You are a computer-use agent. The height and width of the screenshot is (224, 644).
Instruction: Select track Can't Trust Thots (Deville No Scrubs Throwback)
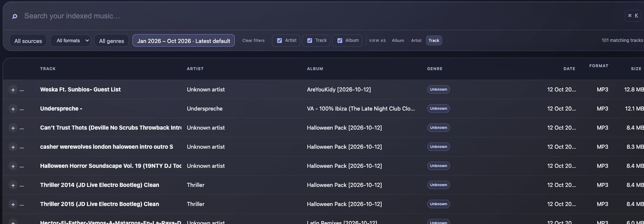point(111,127)
